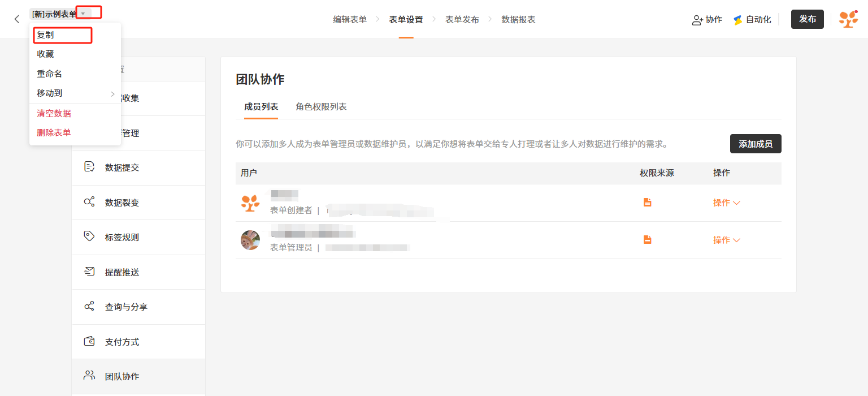Viewport: 868px width, 396px height.
Task: Choose 收藏 in the dropdown menu
Action: pyautogui.click(x=75, y=54)
